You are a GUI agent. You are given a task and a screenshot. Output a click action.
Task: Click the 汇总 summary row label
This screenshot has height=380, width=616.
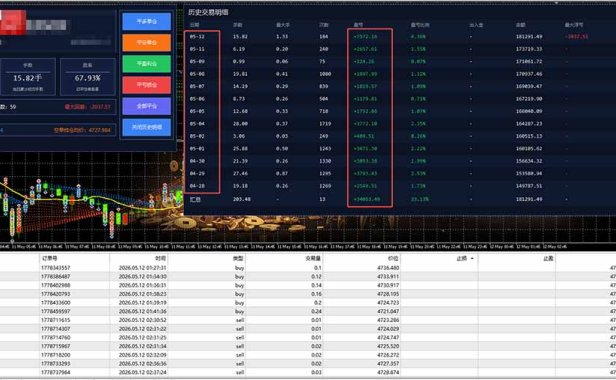click(195, 199)
